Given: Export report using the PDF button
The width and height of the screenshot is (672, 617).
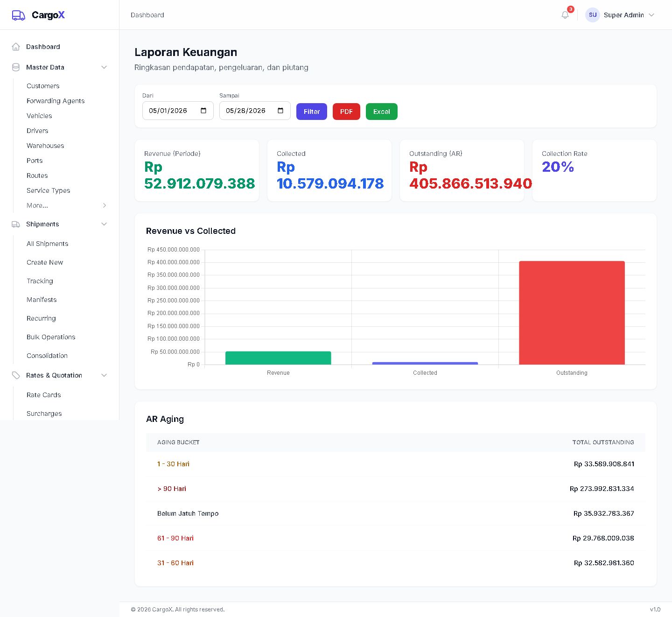Looking at the screenshot, I should point(346,112).
